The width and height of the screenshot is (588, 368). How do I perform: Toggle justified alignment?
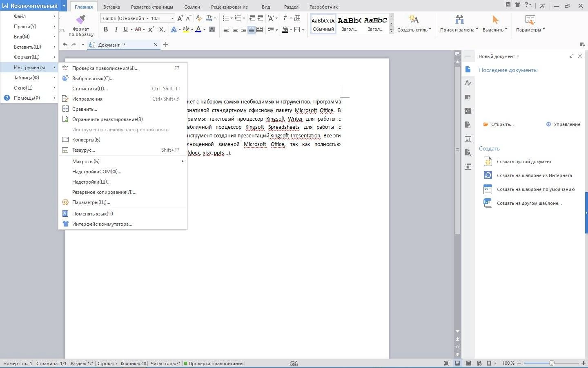pos(252,30)
